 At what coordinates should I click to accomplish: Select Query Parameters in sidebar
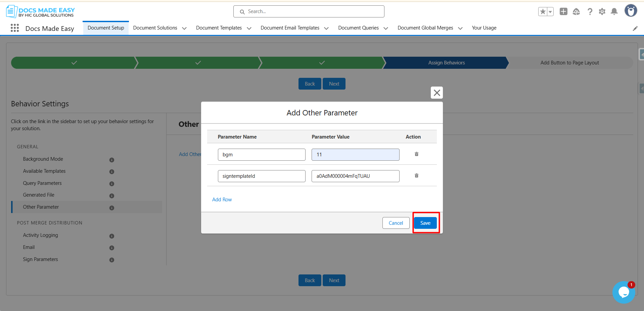42,183
